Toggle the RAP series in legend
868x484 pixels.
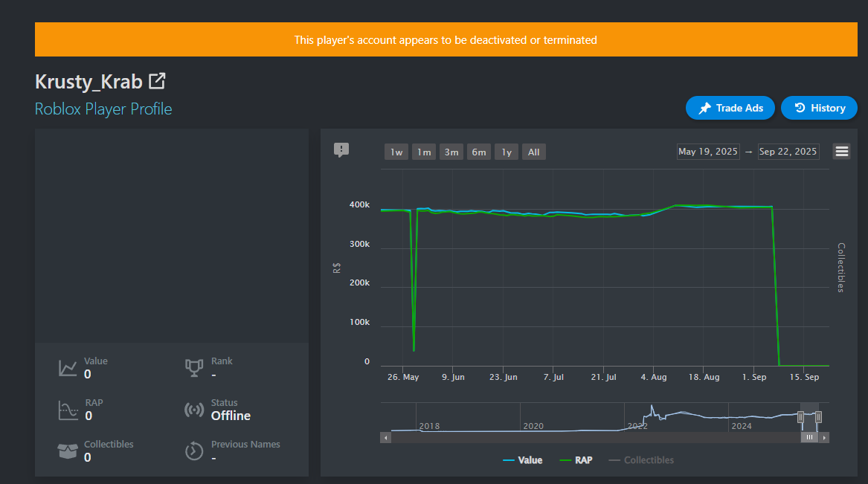576,460
